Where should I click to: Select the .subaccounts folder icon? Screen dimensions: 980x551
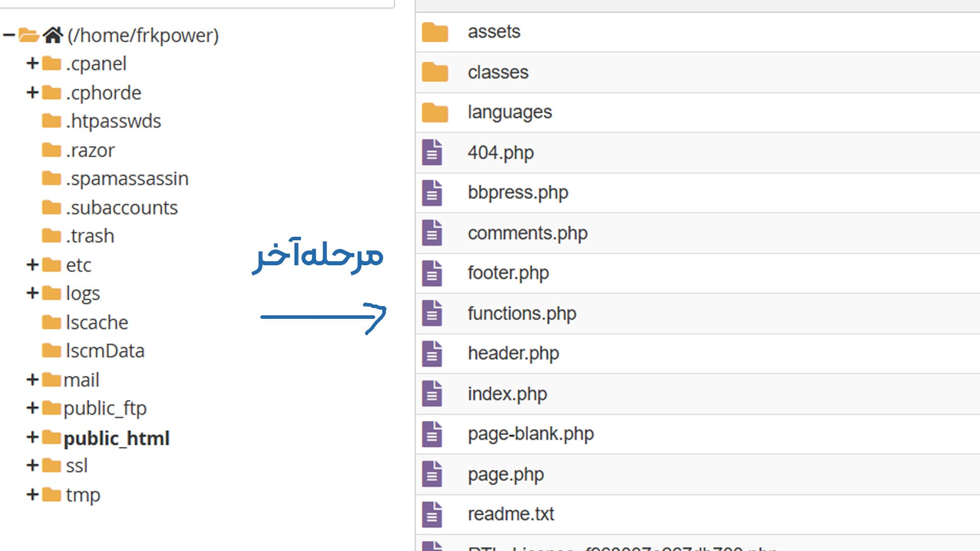pos(52,208)
